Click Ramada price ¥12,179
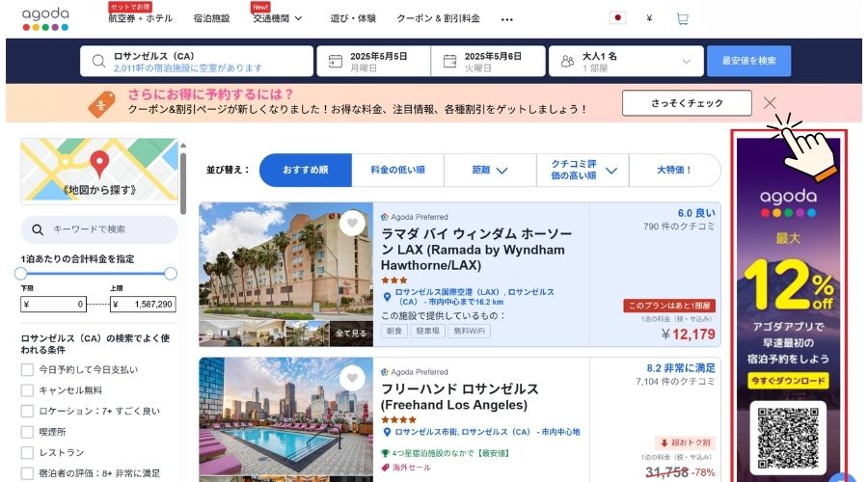The width and height of the screenshot is (868, 482). [688, 335]
